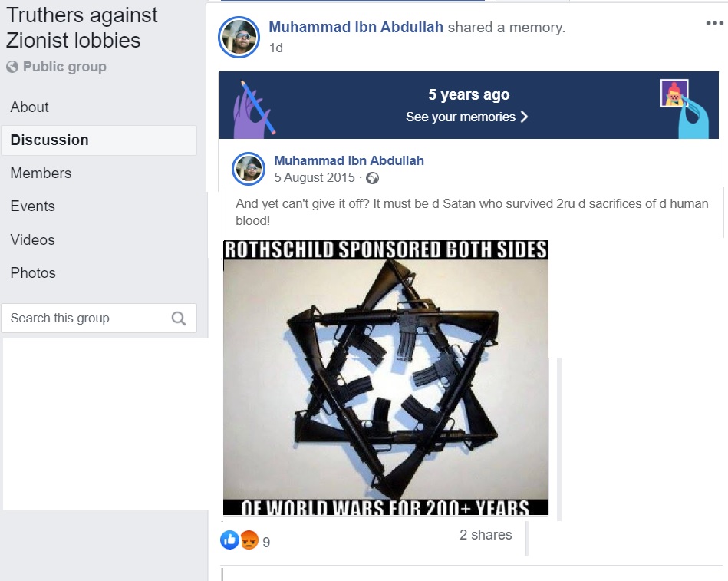Click the Public group globe icon
Screen dimensions: 728x581
pos(12,67)
